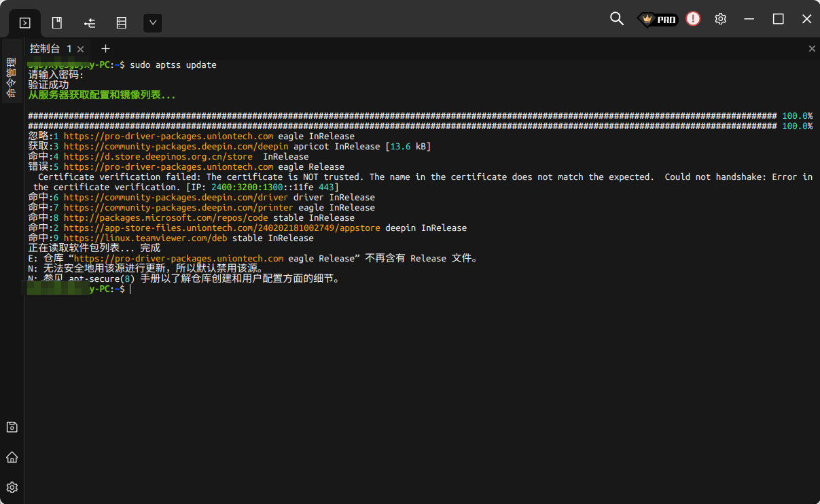Screen dimensions: 820x504
Task: Open the bottom-left sidebar settings gear
Action: click(x=12, y=487)
